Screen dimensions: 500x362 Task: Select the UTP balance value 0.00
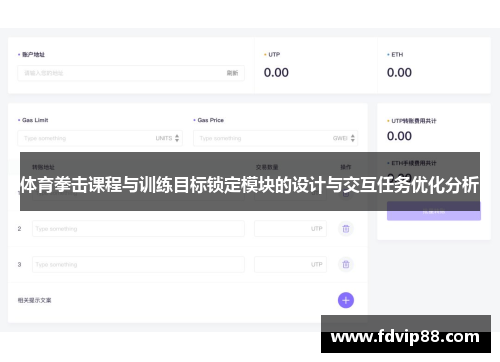pyautogui.click(x=276, y=72)
